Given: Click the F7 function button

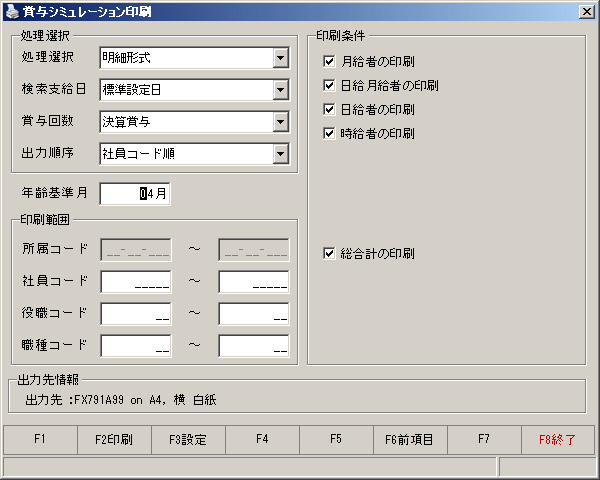Looking at the screenshot, I should (484, 439).
